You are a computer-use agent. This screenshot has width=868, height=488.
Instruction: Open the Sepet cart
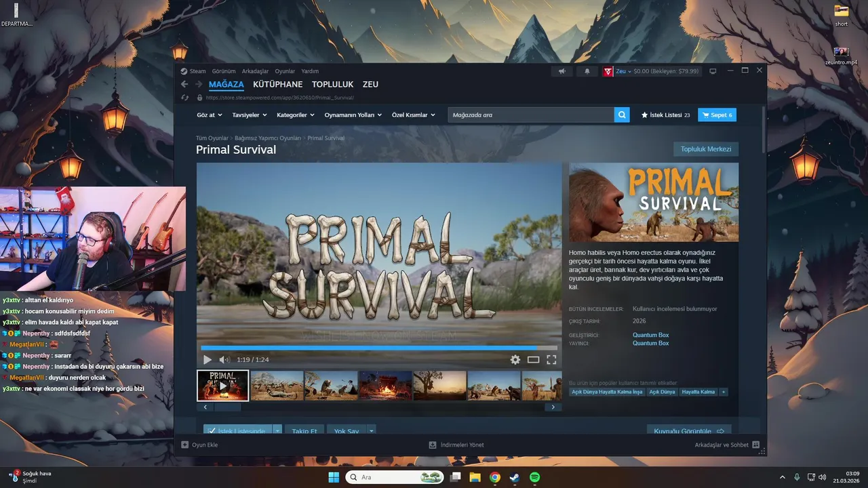tap(717, 115)
